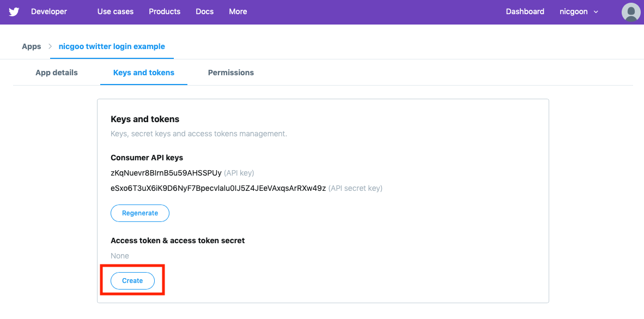Viewport: 644px width, 319px height.
Task: Open the Use cases menu
Action: [116, 11]
